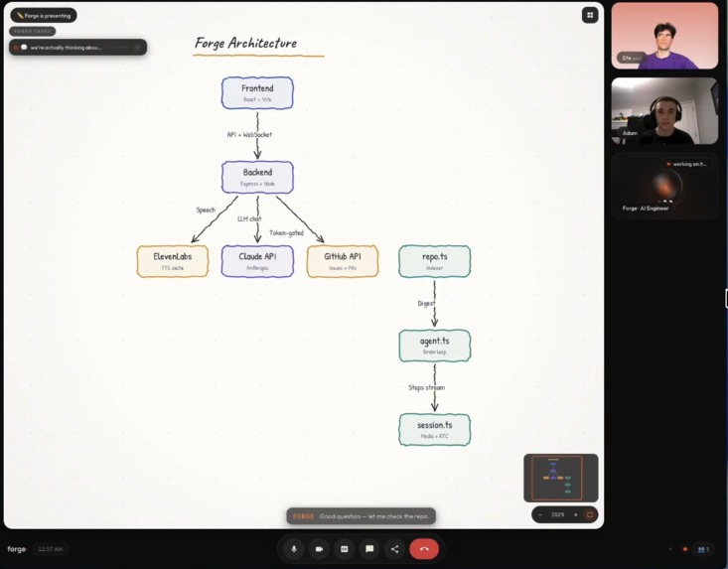Select the ElevenLabs node
This screenshot has height=569, width=728.
coord(172,261)
